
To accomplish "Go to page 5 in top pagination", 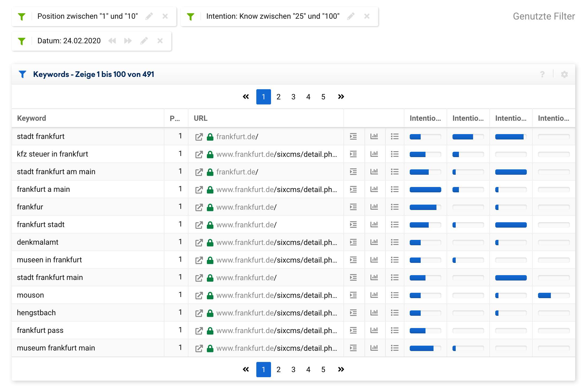I will (x=323, y=97).
